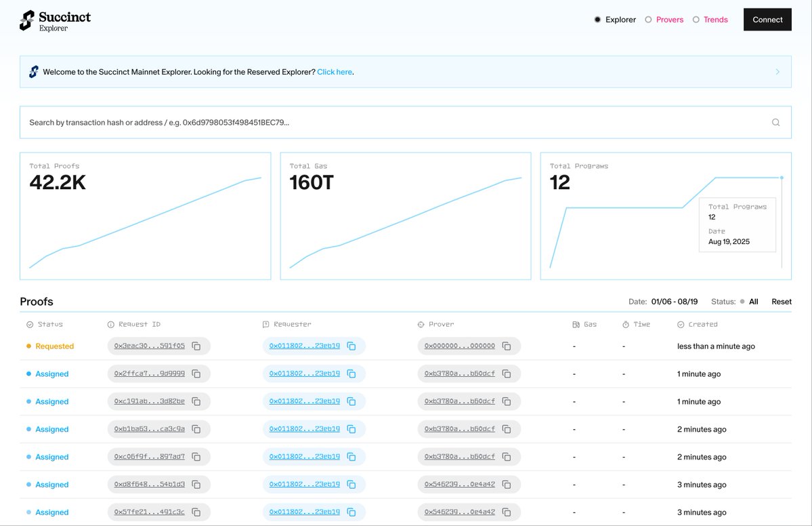Copy requester address in the 0x2ffca7 row
Viewport: 812px width, 526px height.
click(x=351, y=373)
